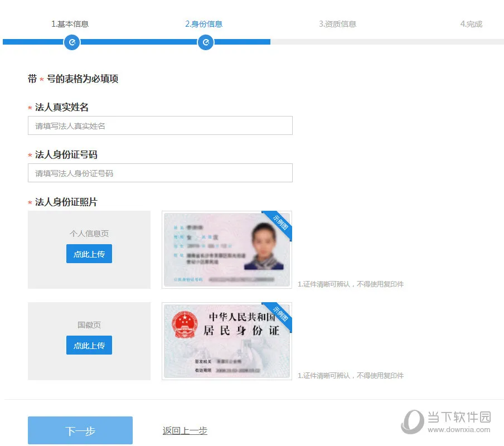Viewport: 504px width, 446px height.
Task: Click the 法人身份证号码 field label
Action: (x=66, y=155)
